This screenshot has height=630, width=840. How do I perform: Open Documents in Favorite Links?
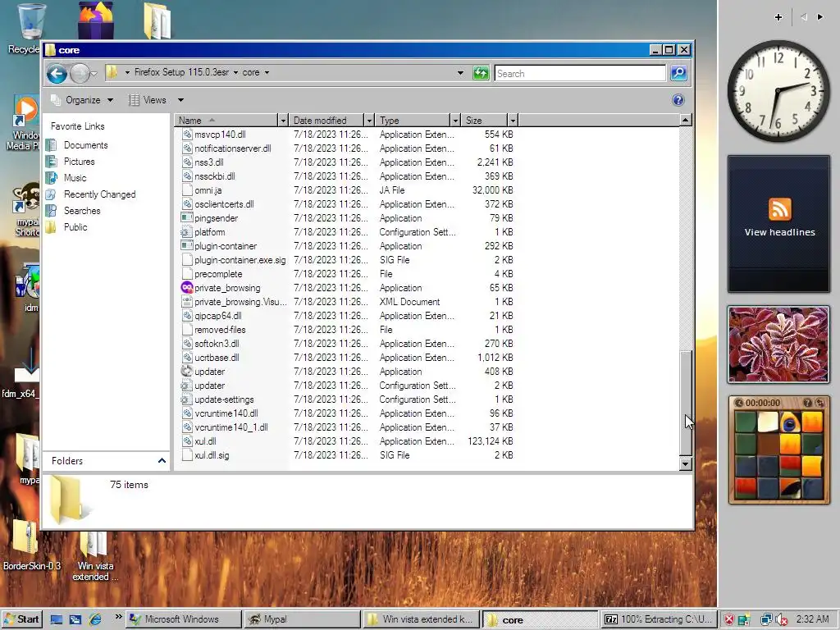coord(85,145)
